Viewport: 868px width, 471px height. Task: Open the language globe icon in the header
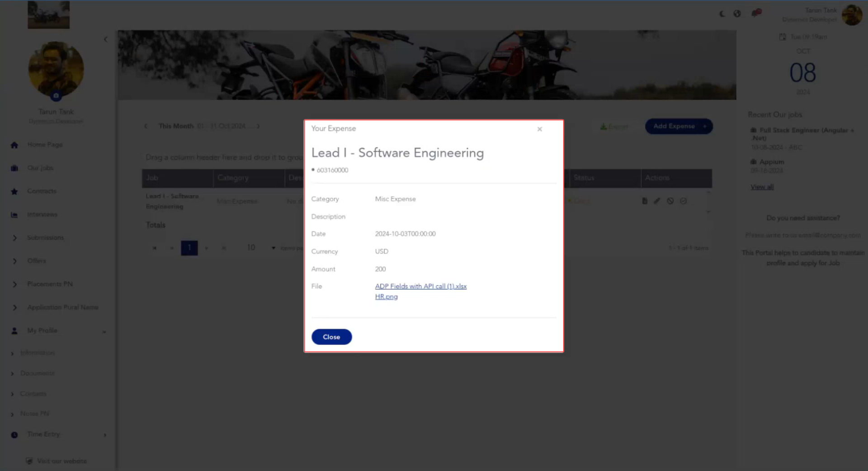coord(737,14)
